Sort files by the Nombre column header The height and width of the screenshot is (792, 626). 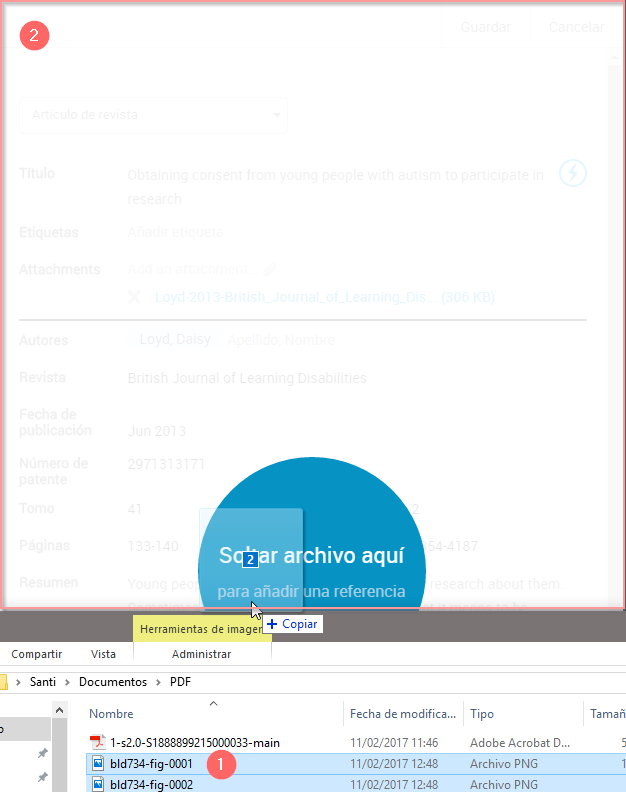(x=111, y=714)
